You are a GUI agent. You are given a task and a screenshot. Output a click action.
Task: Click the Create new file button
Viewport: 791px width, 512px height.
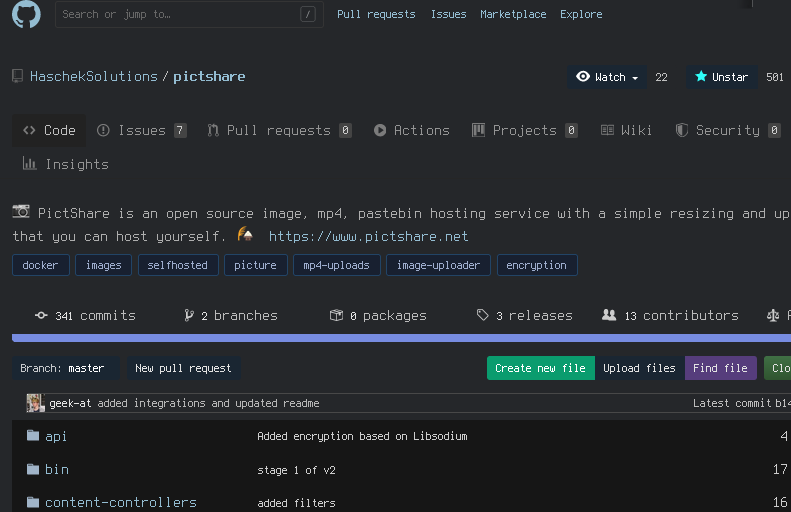540,368
